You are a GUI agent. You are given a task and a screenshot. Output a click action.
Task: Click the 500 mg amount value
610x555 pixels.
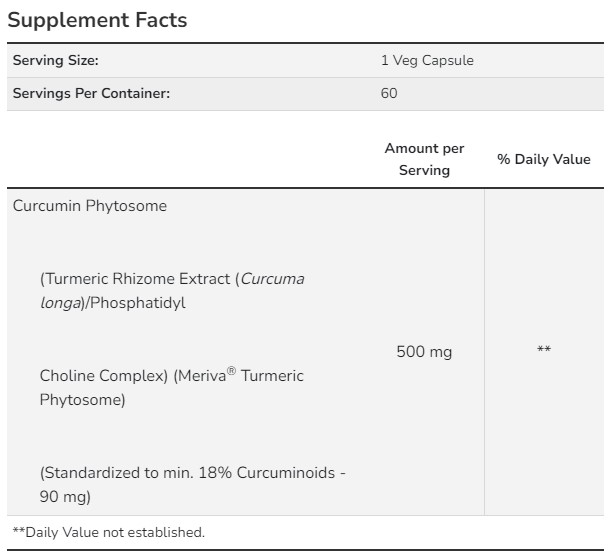(x=424, y=352)
